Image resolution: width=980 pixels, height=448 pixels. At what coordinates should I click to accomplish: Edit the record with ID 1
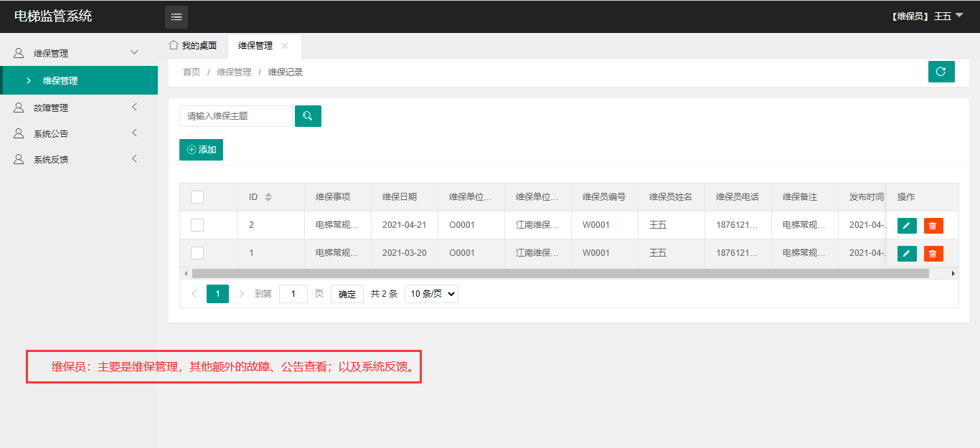click(x=907, y=254)
